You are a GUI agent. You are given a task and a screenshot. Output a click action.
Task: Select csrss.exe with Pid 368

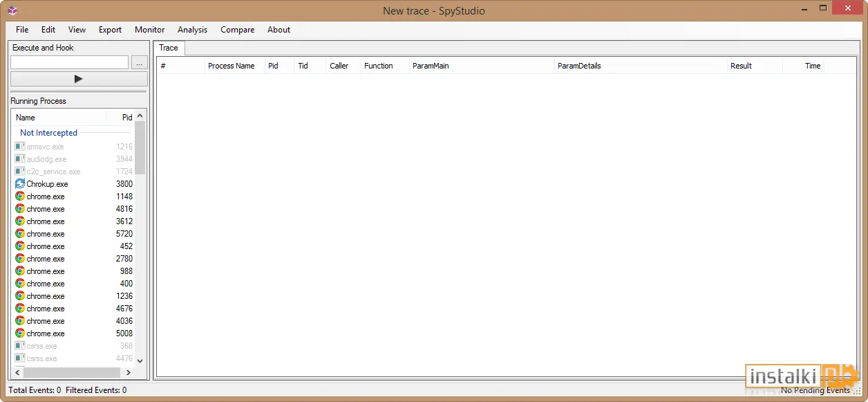(73, 346)
